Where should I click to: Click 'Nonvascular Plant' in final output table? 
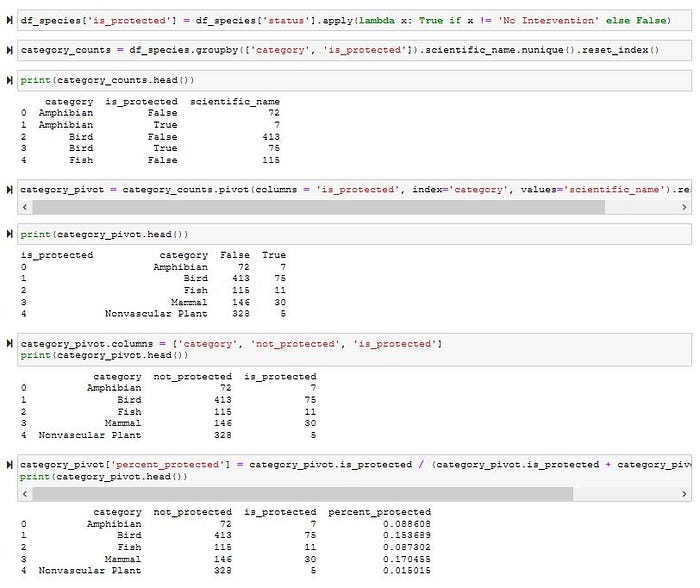pos(90,570)
